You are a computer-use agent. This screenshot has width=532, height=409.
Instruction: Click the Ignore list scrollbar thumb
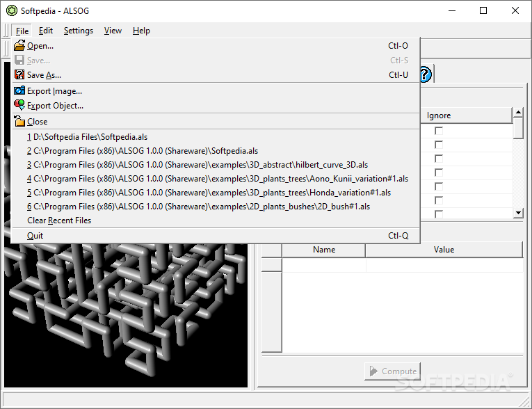tap(518, 128)
